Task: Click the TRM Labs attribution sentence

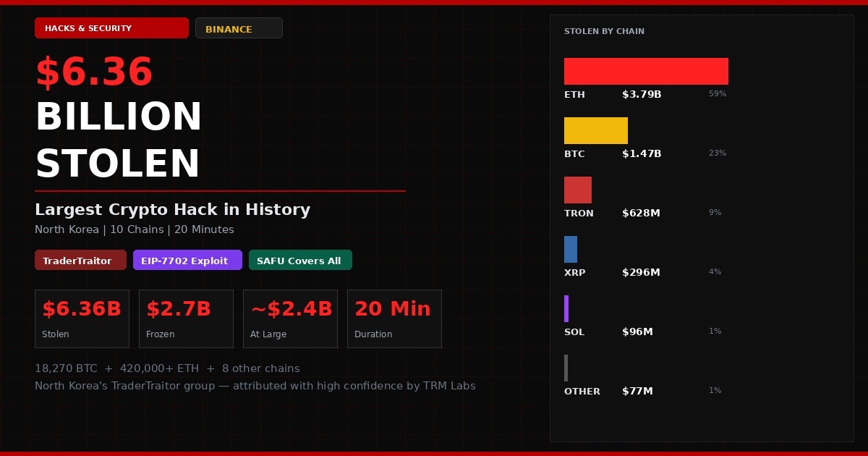Action: 255,386
